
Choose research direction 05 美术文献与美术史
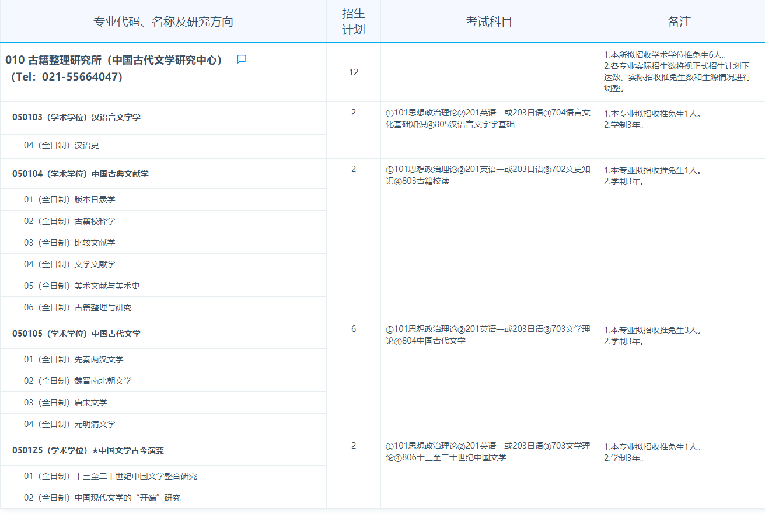tap(82, 286)
